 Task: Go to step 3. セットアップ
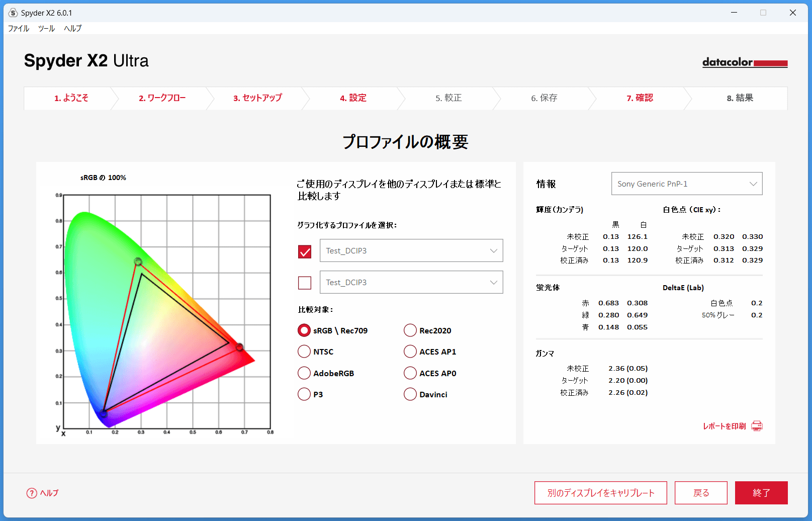(x=257, y=98)
